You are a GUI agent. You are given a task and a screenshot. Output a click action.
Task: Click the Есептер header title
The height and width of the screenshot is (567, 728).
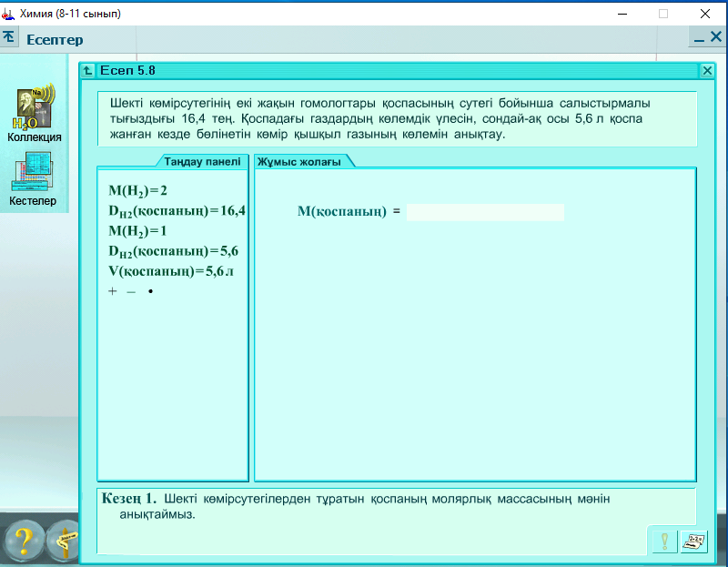(55, 39)
